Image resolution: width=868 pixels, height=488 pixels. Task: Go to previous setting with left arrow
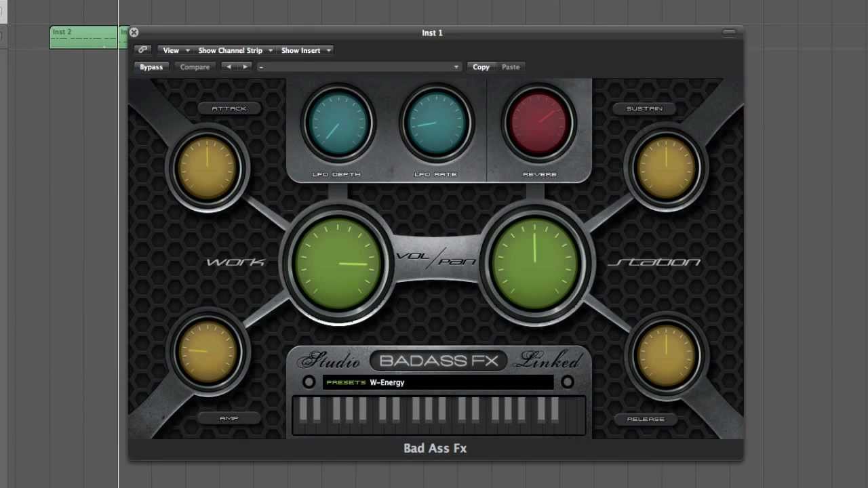pos(229,67)
